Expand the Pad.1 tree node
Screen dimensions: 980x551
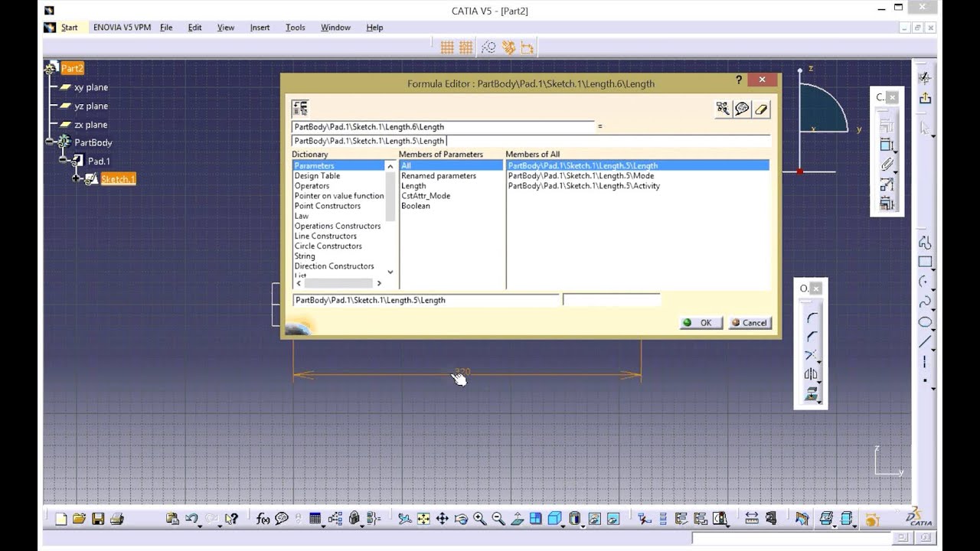(x=63, y=161)
